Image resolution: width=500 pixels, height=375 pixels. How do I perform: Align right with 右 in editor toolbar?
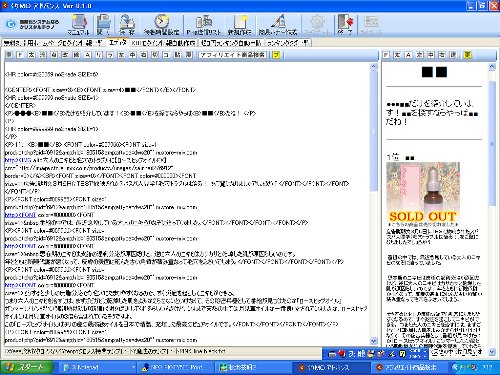click(x=144, y=55)
